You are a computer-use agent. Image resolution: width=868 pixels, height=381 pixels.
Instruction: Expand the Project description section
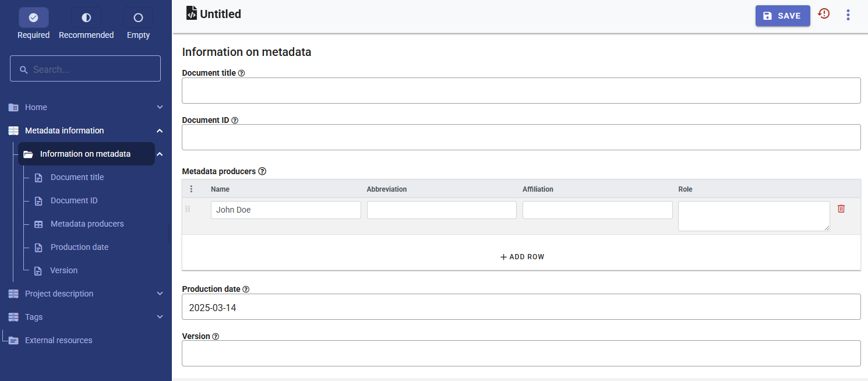point(160,294)
